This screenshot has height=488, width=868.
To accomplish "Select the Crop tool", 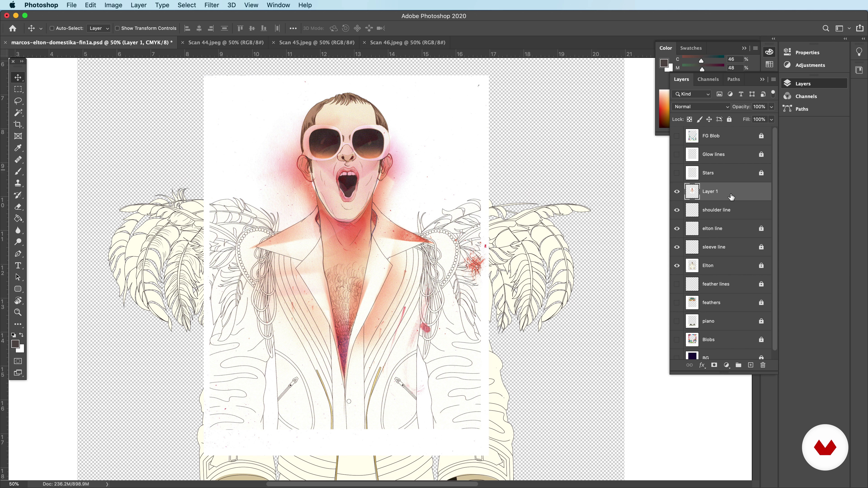I will [18, 124].
